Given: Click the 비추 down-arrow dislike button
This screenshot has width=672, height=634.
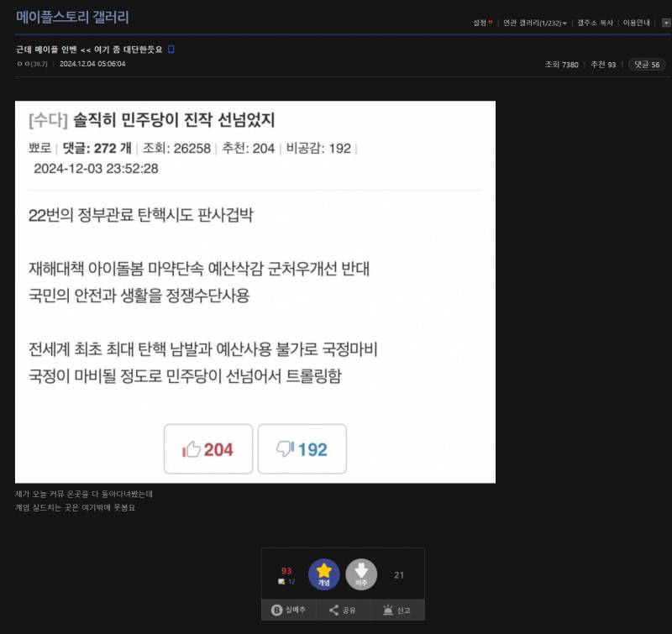Looking at the screenshot, I should tap(361, 574).
